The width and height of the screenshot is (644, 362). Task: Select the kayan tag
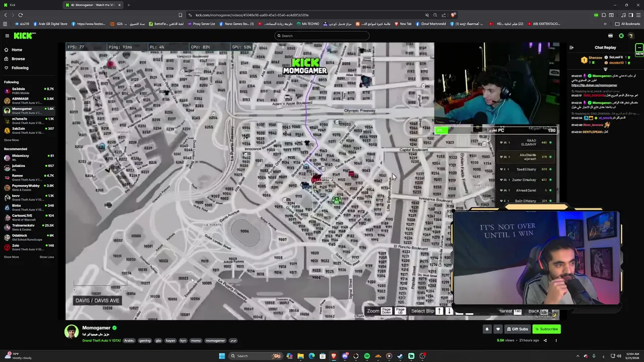tap(171, 340)
